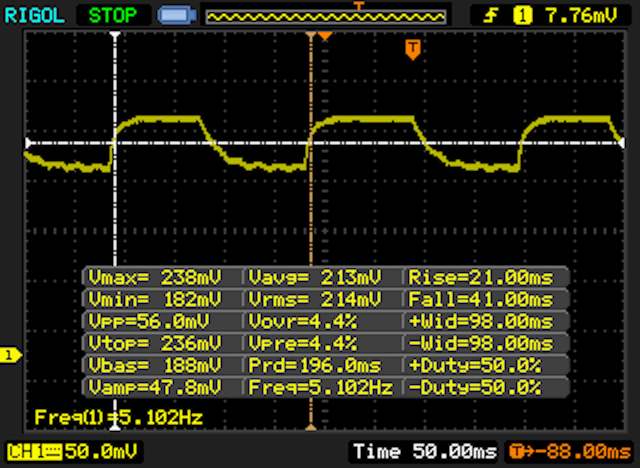This screenshot has height=468, width=640.
Task: Click the Vtop= 236mV measurement
Action: [x=155, y=344]
